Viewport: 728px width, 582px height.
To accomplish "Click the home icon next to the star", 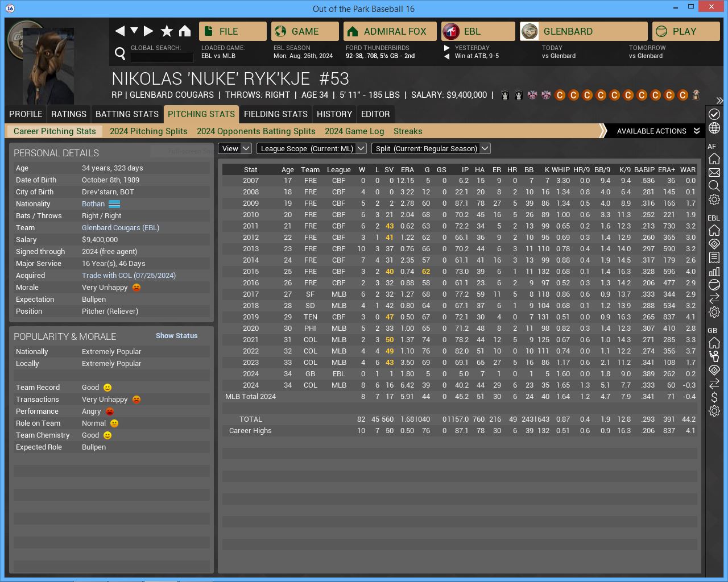I will pos(185,31).
